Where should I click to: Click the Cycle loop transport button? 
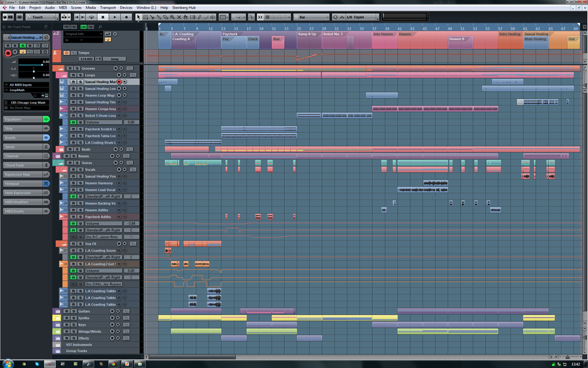pos(91,17)
